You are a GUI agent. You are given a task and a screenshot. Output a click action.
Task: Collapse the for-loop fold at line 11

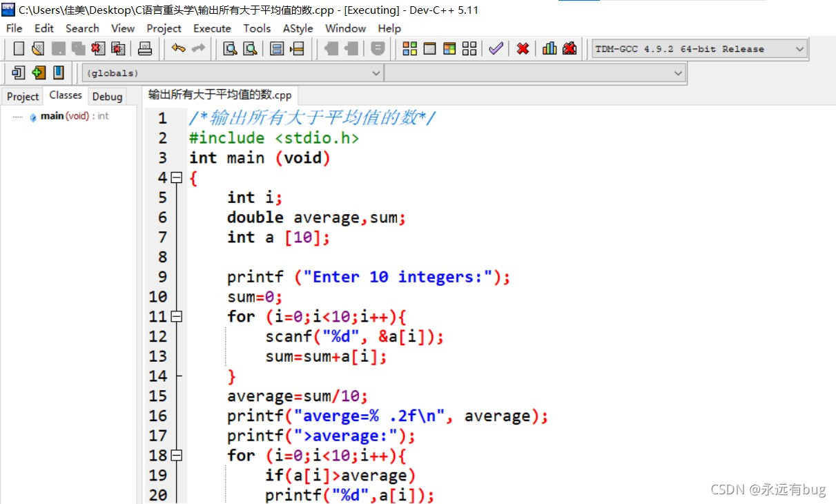(x=177, y=316)
